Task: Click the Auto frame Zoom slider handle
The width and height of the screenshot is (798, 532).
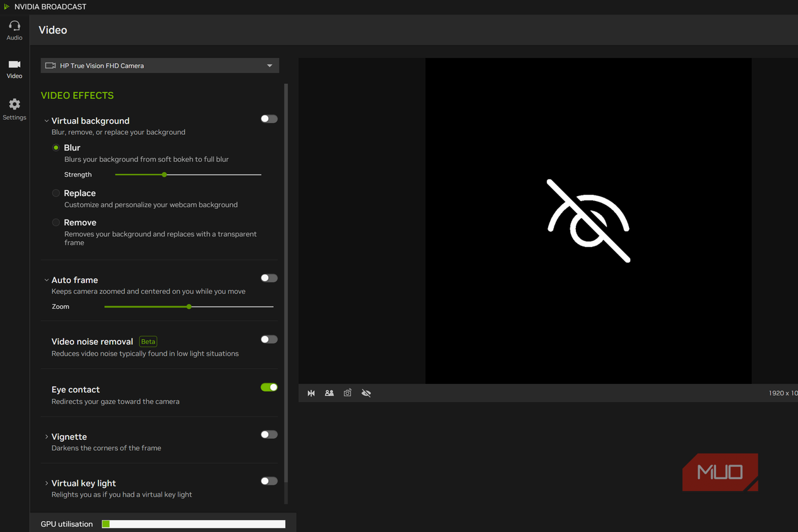Action: pos(189,307)
